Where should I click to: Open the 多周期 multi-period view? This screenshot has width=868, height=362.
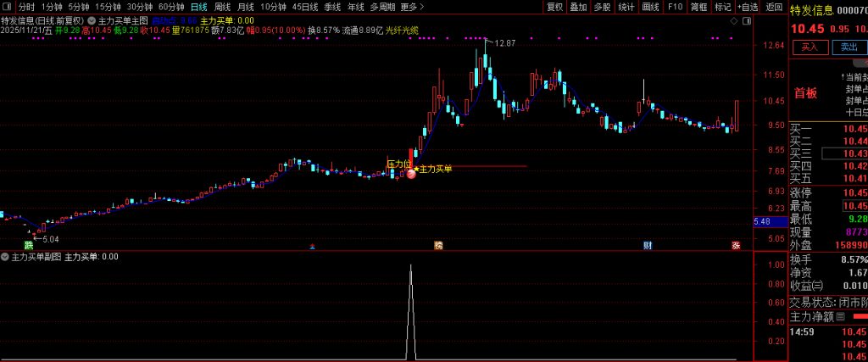[x=382, y=7]
